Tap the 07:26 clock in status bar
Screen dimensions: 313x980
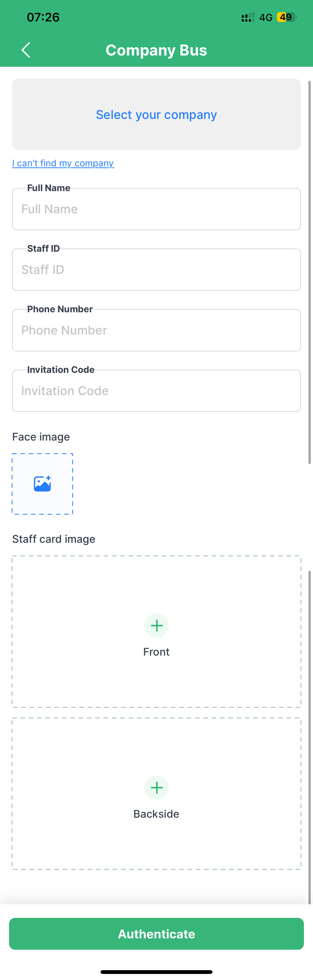pos(43,17)
